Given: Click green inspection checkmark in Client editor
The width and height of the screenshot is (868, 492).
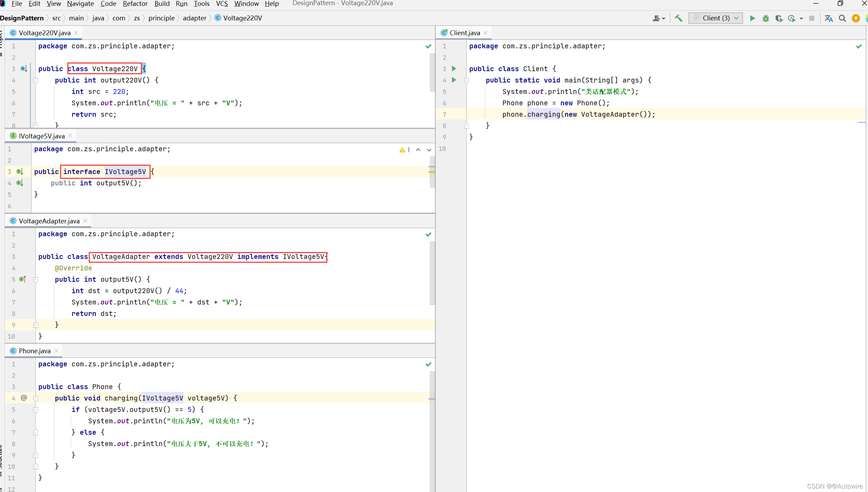Looking at the screenshot, I should click(859, 46).
